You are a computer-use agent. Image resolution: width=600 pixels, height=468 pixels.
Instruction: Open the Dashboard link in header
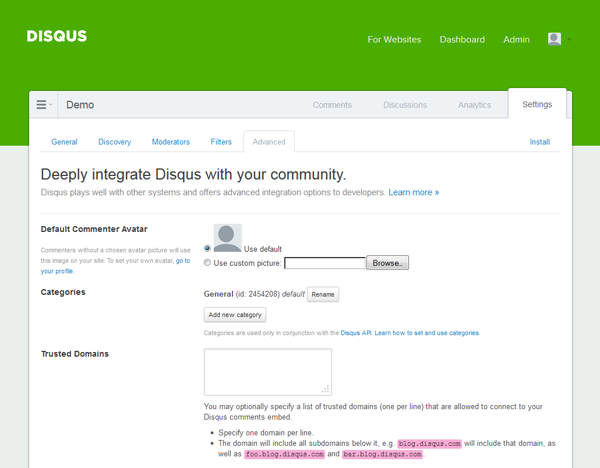[462, 40]
